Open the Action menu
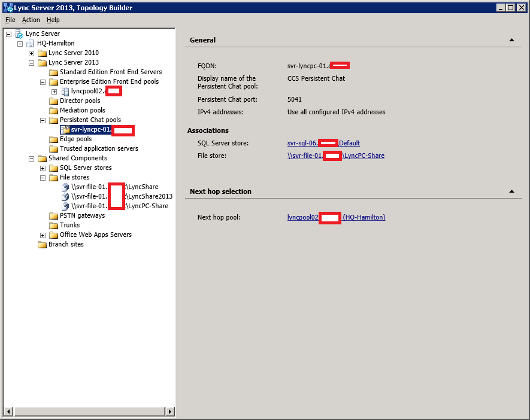Viewport: 530px width, 420px height. (31, 20)
